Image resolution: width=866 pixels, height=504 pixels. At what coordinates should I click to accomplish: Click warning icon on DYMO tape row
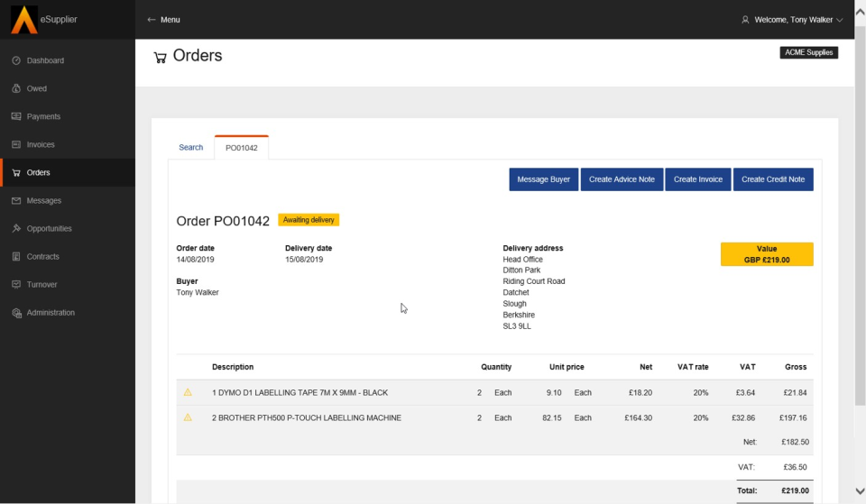coord(188,392)
